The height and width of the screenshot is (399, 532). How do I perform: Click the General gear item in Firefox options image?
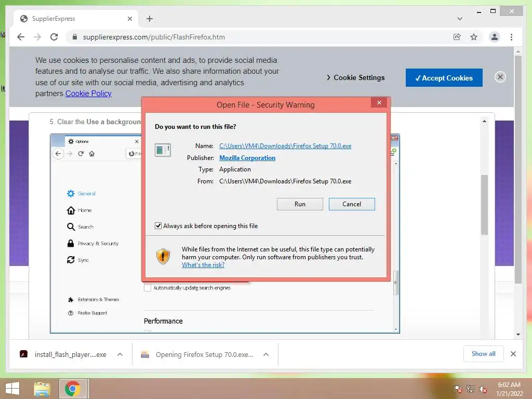[x=81, y=193]
